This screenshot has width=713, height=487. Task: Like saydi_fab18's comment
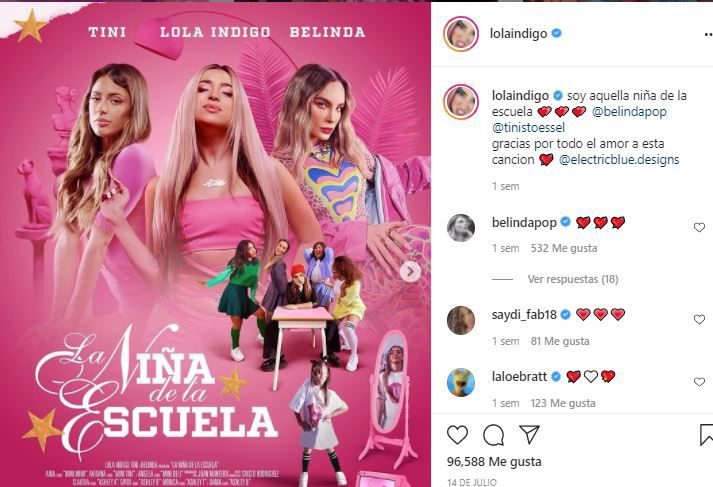[x=699, y=320]
